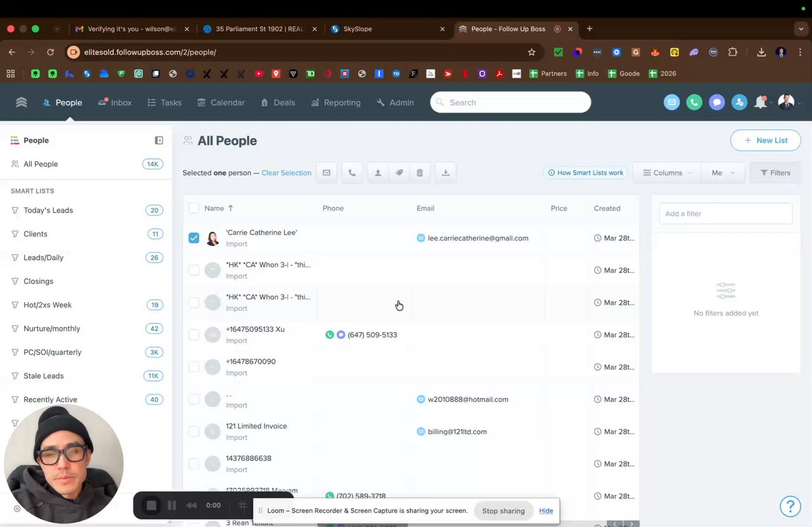Viewport: 812px width, 527px height.
Task: Check the box for +16478670090
Action: pyautogui.click(x=193, y=367)
